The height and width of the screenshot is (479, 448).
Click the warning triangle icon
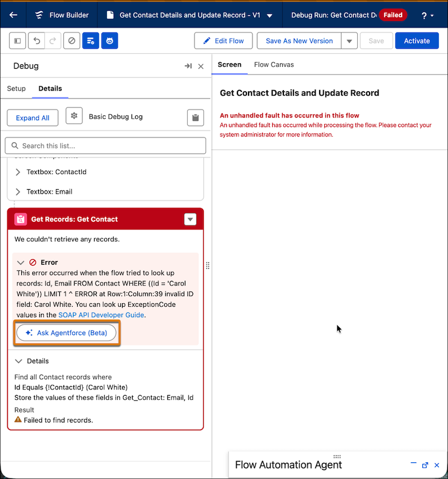tap(18, 420)
